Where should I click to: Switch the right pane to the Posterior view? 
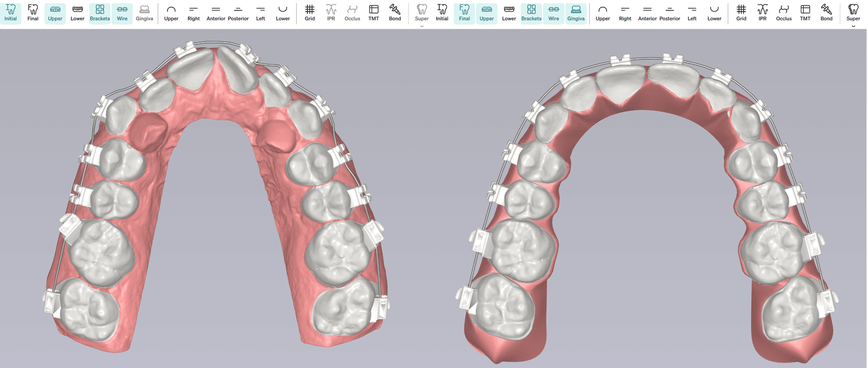click(x=670, y=13)
